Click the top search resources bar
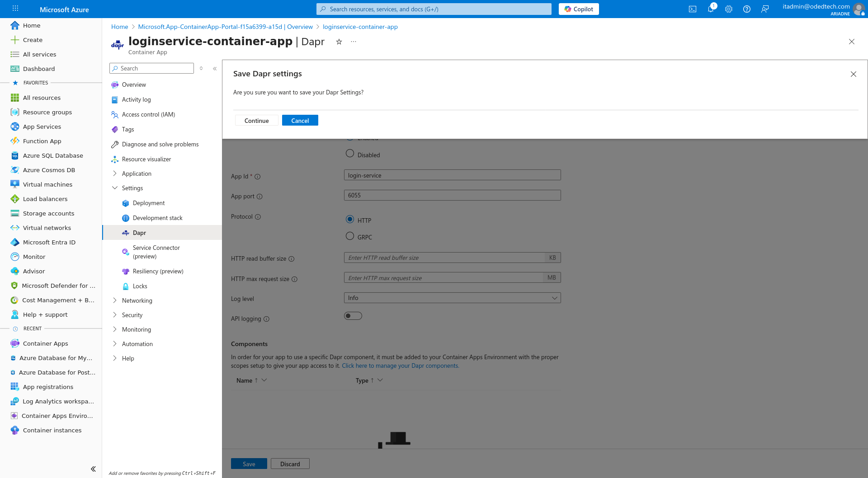Screen dimensions: 868x478 click(434, 9)
